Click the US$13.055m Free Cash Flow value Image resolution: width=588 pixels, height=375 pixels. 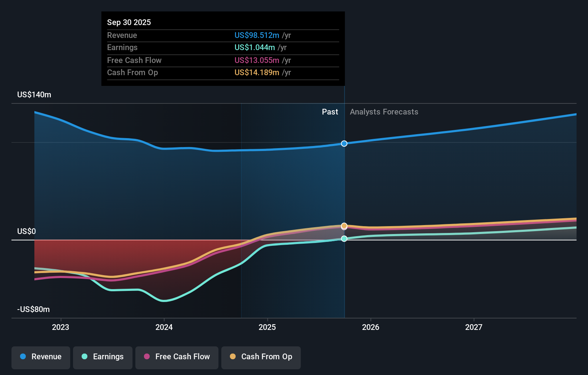click(x=256, y=60)
